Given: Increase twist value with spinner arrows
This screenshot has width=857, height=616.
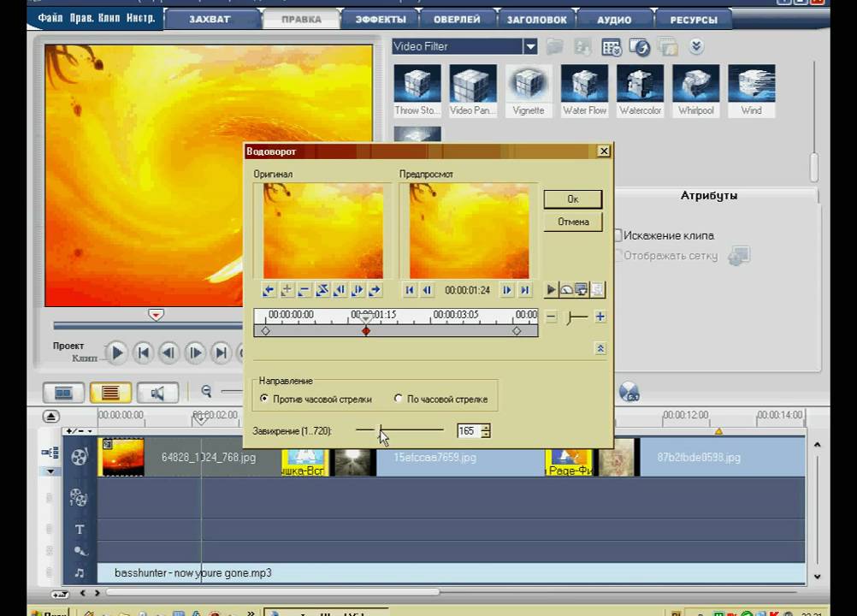Looking at the screenshot, I should click(485, 428).
